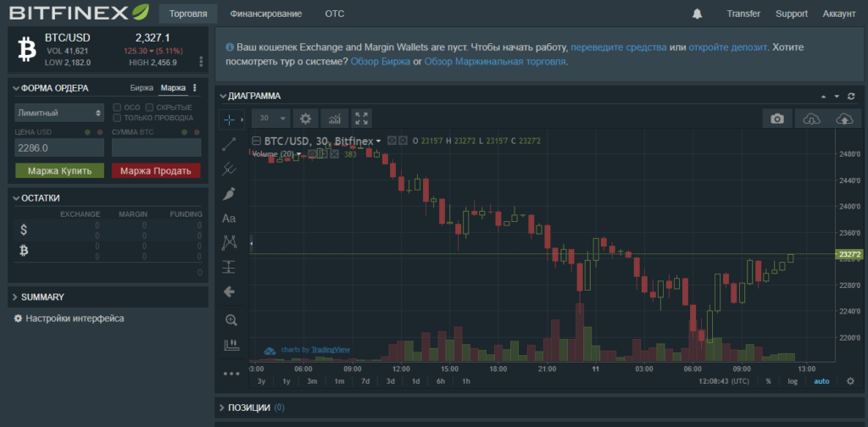Open more drawing tools (three dots)
Screen dimensions: 868x427
tap(231, 374)
